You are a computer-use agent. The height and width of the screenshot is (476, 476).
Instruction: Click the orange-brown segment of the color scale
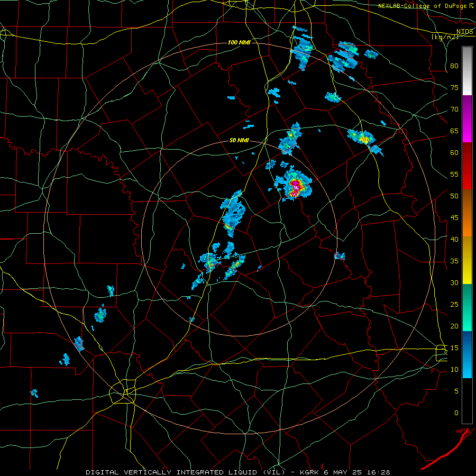(467, 213)
